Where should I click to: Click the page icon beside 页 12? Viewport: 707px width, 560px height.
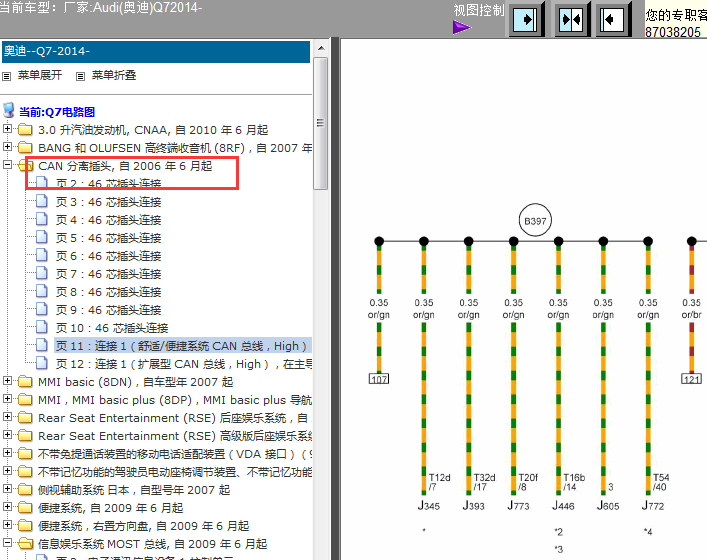[41, 363]
